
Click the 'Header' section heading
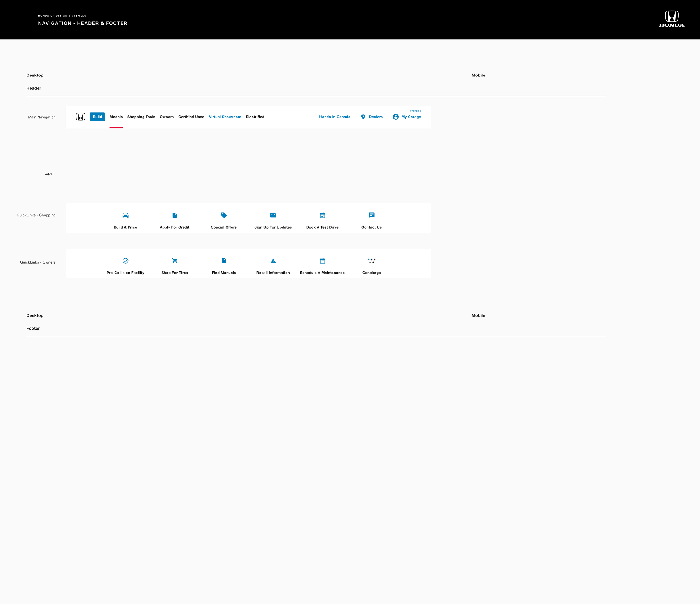click(x=34, y=88)
